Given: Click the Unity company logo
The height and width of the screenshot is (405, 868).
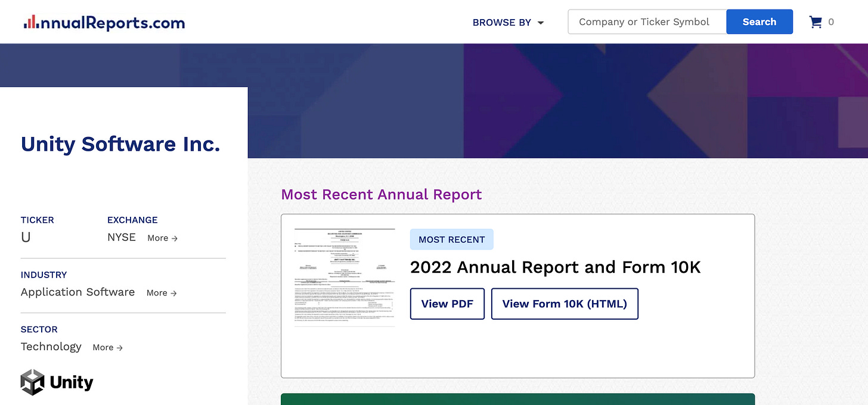Looking at the screenshot, I should click(x=57, y=382).
